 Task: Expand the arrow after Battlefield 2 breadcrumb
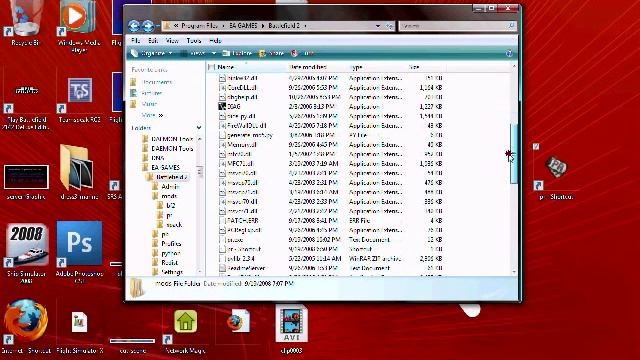coord(305,26)
